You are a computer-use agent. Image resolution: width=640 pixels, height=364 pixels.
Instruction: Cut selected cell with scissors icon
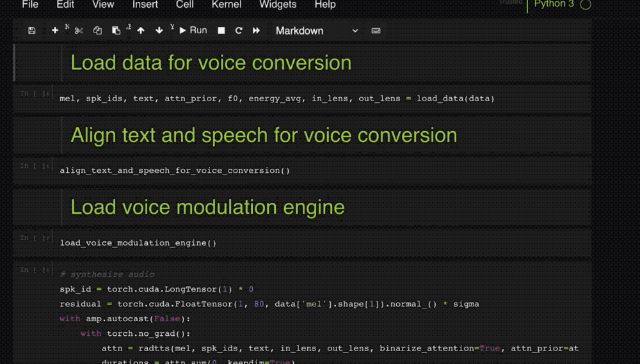pyautogui.click(x=79, y=31)
